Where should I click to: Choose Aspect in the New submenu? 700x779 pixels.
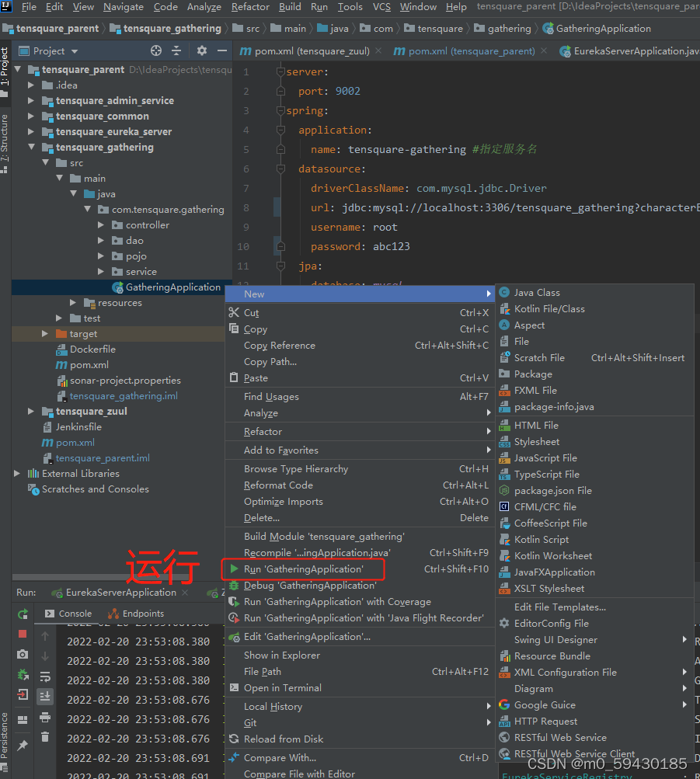click(x=594, y=325)
